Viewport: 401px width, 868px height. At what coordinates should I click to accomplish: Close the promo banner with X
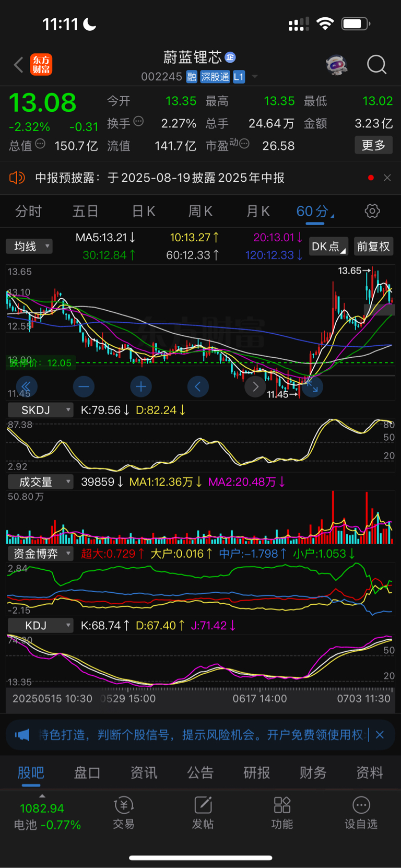380,735
